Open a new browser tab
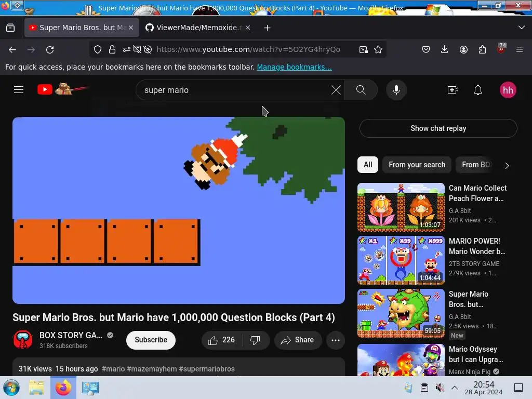The width and height of the screenshot is (532, 399). (x=268, y=28)
